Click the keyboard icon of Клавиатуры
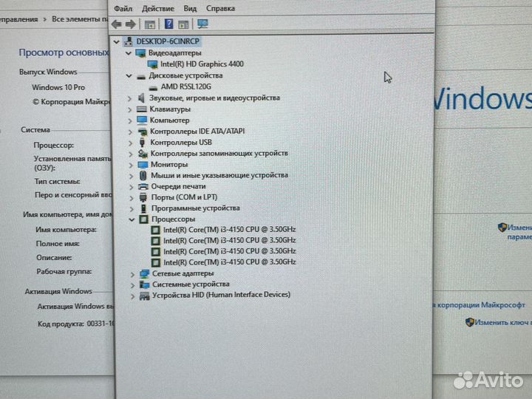 pyautogui.click(x=141, y=109)
